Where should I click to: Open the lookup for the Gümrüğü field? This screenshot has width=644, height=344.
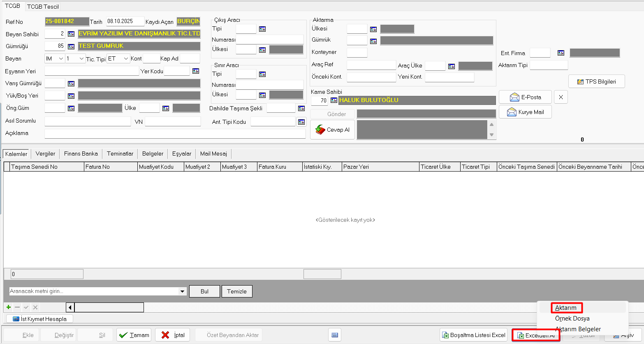coord(71,46)
